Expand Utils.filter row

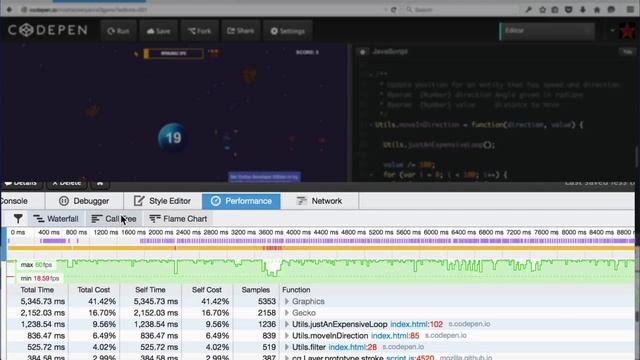(x=287, y=347)
